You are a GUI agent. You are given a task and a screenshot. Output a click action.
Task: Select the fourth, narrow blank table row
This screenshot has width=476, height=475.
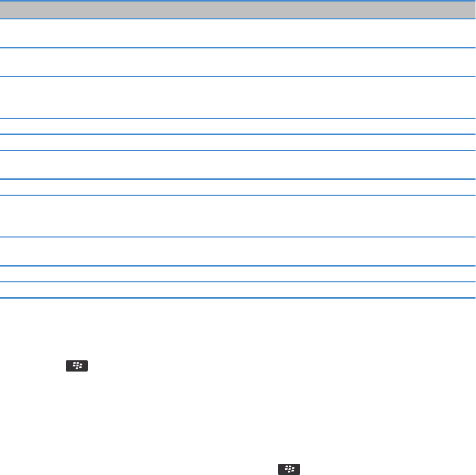click(238, 126)
